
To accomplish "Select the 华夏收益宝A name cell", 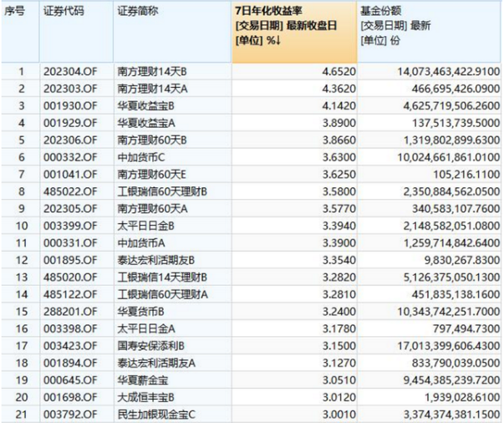I will (150, 122).
